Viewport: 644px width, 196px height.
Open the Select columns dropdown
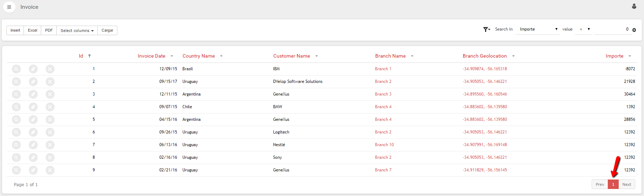77,31
